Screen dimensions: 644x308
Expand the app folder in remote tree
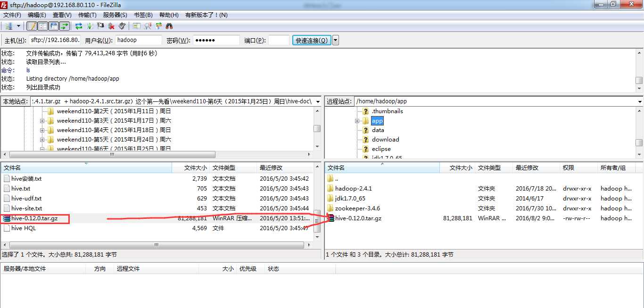point(357,121)
